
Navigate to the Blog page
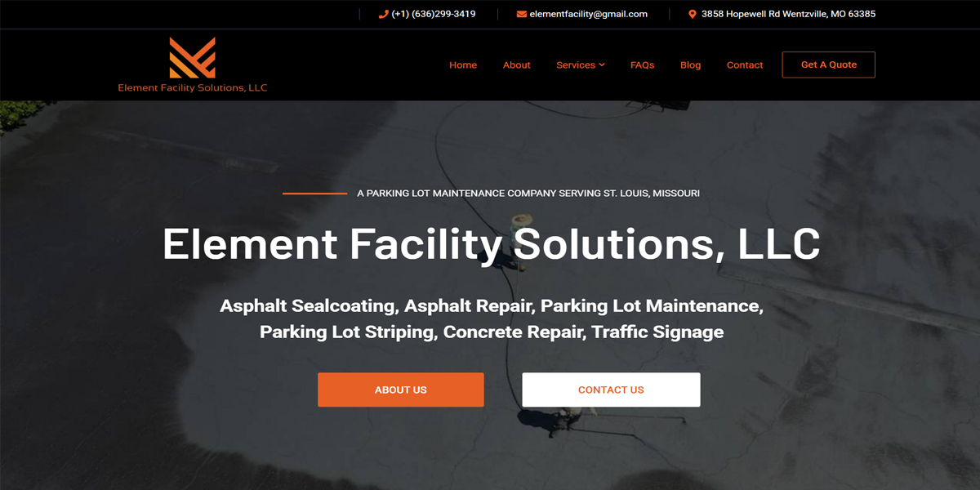coord(691,65)
